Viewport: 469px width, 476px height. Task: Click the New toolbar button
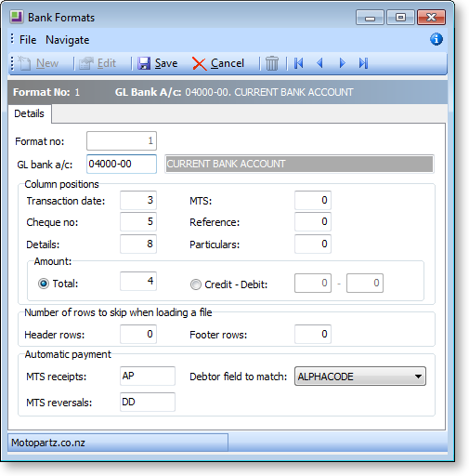click(38, 63)
